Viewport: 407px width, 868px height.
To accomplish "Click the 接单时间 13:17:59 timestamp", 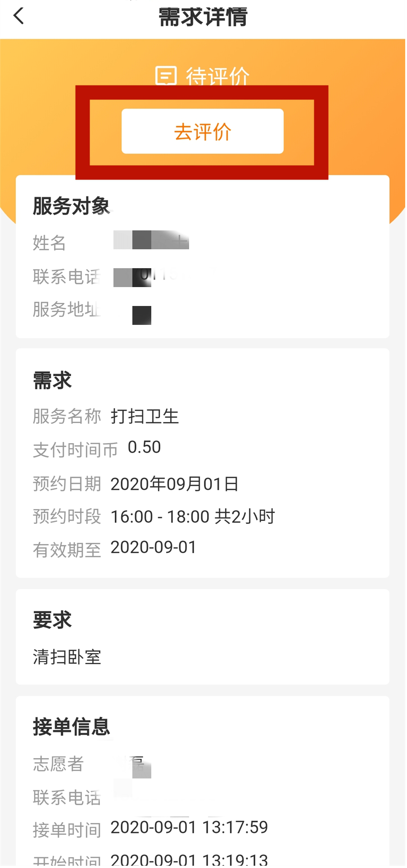I will (x=189, y=827).
